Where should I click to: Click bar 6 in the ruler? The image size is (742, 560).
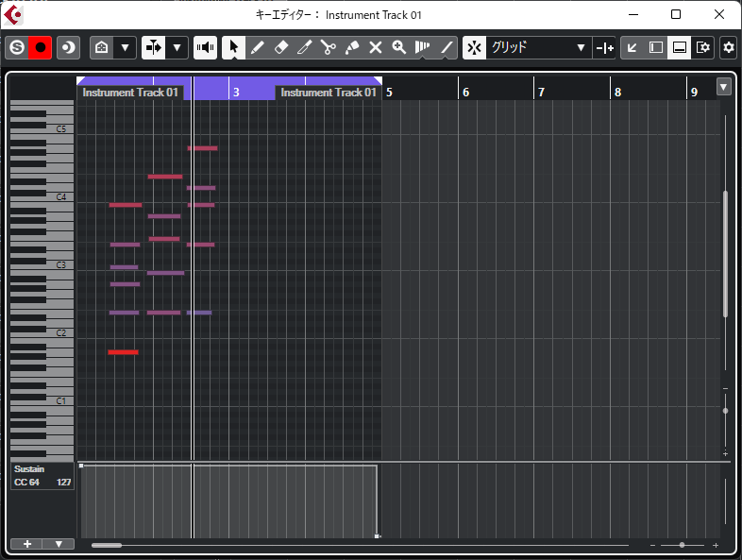click(x=465, y=93)
